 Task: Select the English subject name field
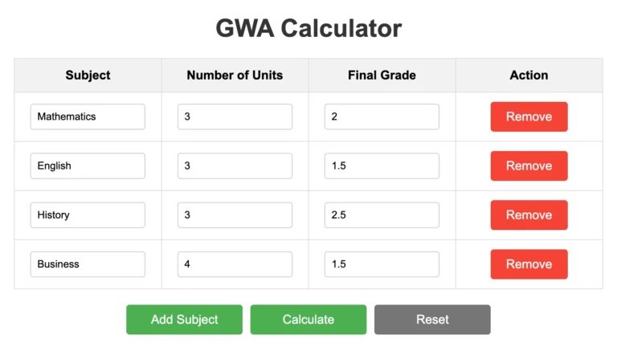[88, 166]
